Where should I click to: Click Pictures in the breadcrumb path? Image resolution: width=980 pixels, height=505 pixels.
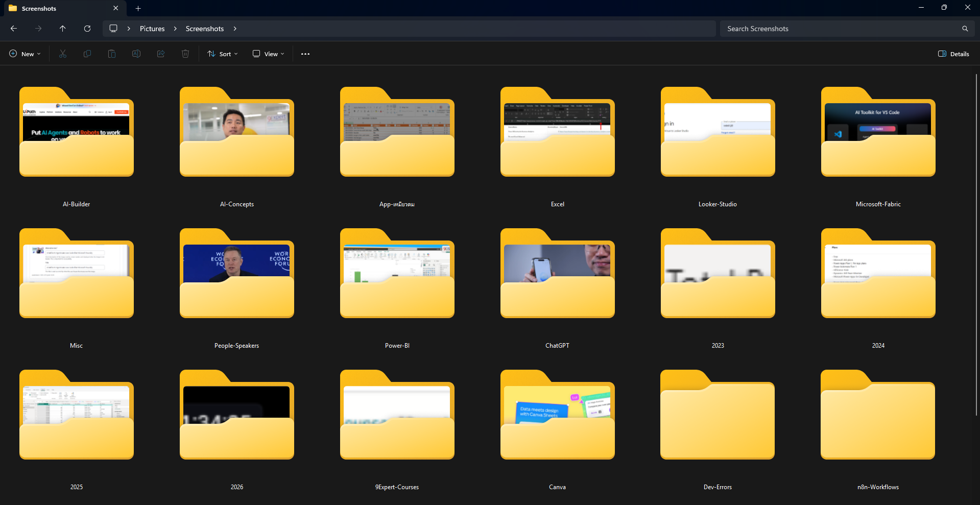point(152,29)
